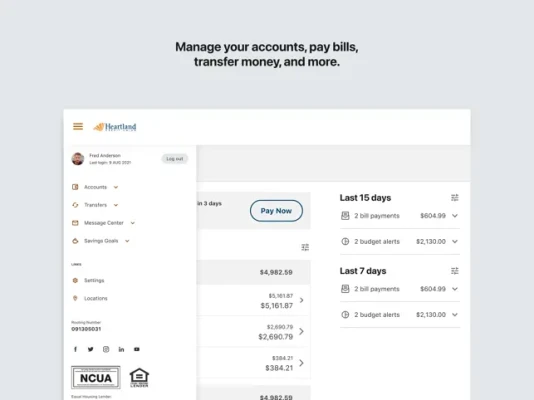
Task: Open filter settings for Last 7 days
Action: point(455,271)
